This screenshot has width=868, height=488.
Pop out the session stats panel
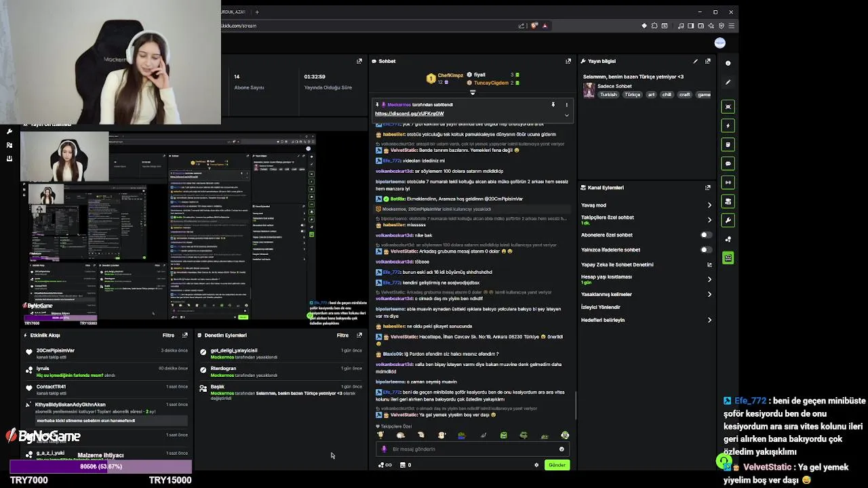pos(359,61)
